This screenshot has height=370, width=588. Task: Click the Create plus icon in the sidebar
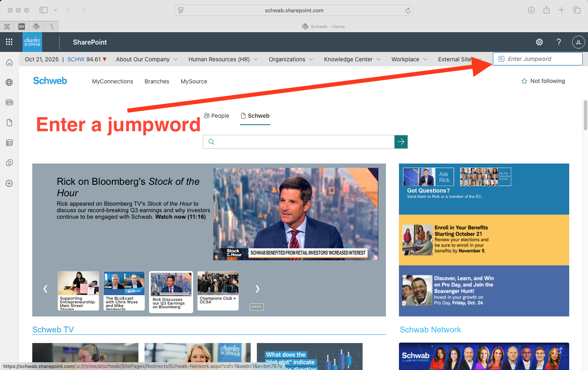click(x=9, y=183)
